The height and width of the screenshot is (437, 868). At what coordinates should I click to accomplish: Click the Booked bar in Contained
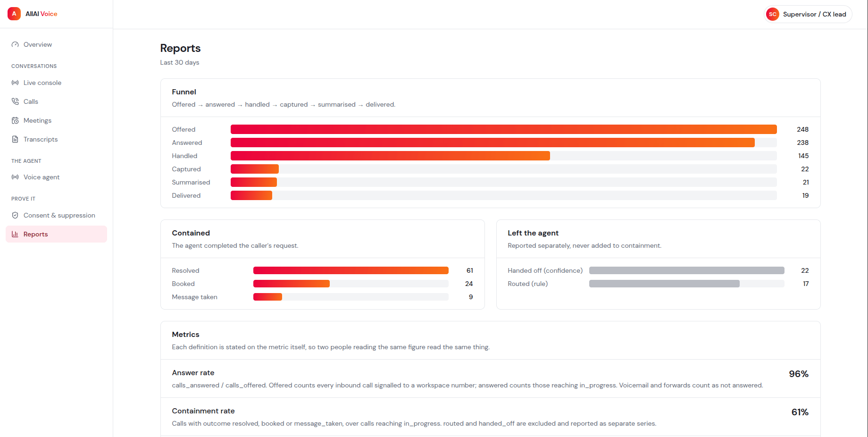[292, 284]
